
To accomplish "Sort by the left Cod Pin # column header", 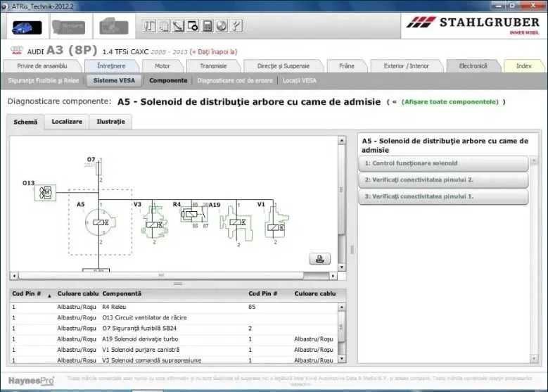I will [27, 293].
